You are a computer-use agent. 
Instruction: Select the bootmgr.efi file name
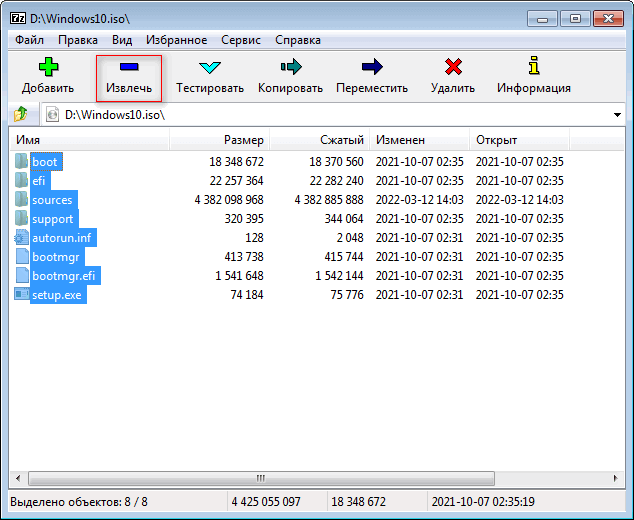click(x=64, y=276)
